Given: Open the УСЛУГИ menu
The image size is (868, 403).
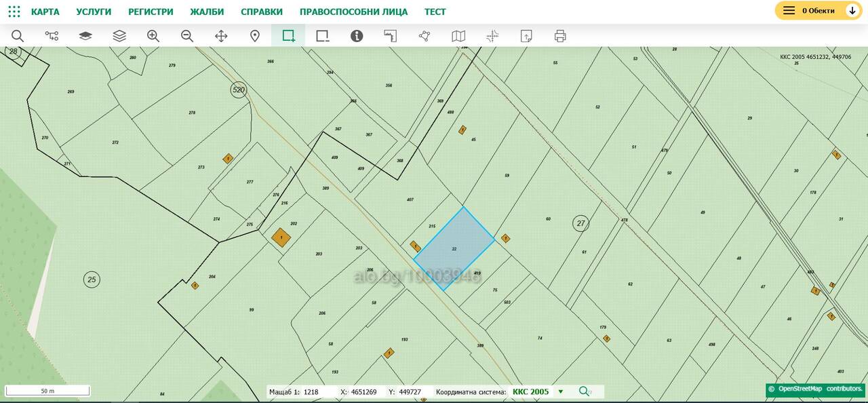Looking at the screenshot, I should click(x=94, y=12).
